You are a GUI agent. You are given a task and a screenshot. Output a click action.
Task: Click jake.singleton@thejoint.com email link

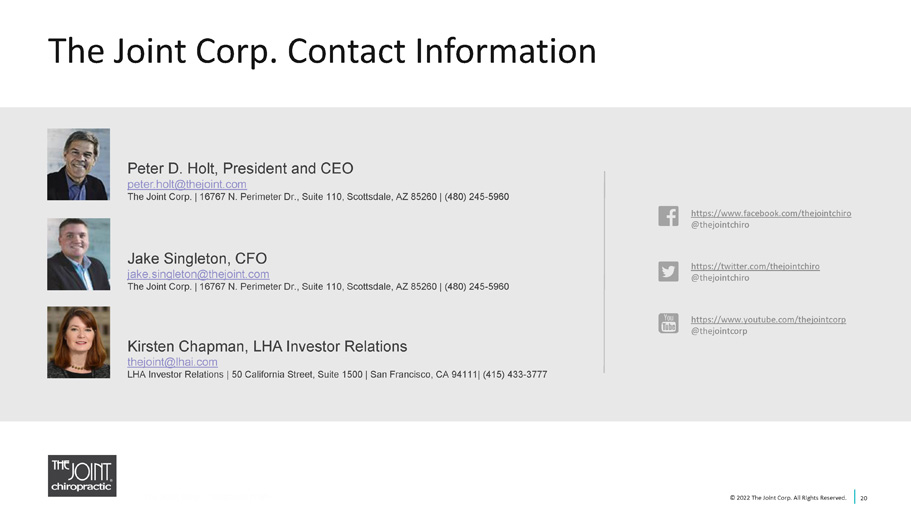(198, 274)
